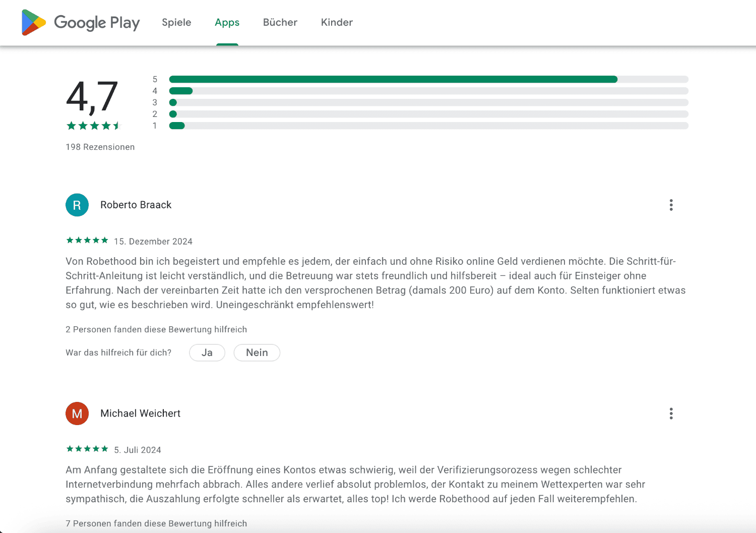Click the Google Play triangle logo icon
Image resolution: width=756 pixels, height=533 pixels.
[34, 23]
